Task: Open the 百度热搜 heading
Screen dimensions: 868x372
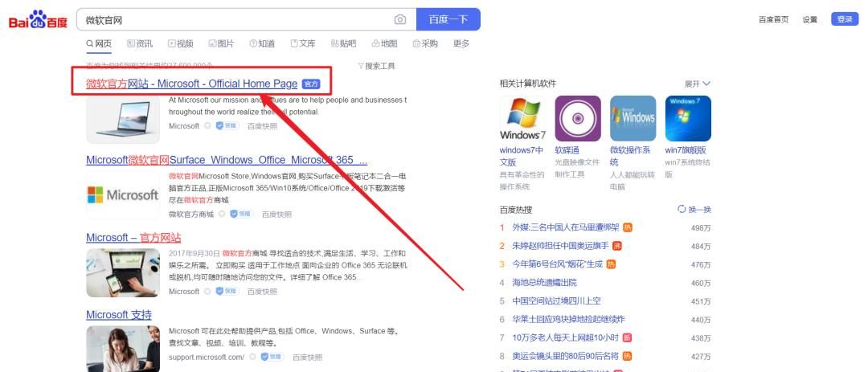Action: click(x=516, y=210)
